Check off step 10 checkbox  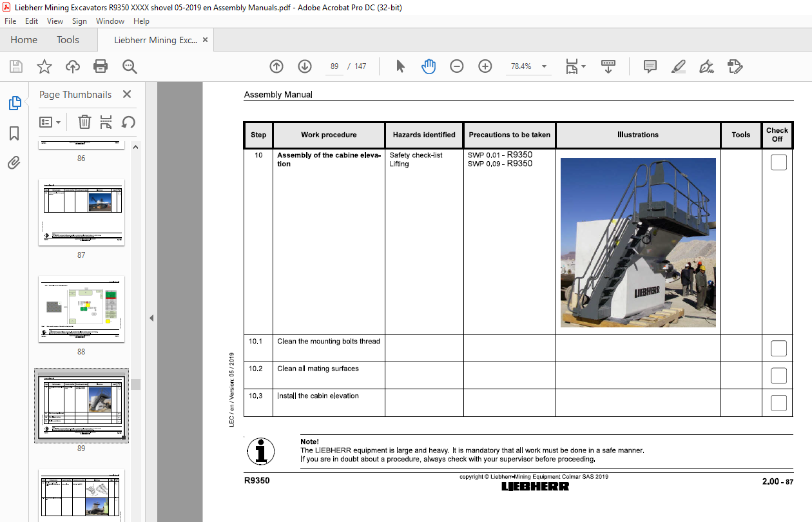click(778, 162)
